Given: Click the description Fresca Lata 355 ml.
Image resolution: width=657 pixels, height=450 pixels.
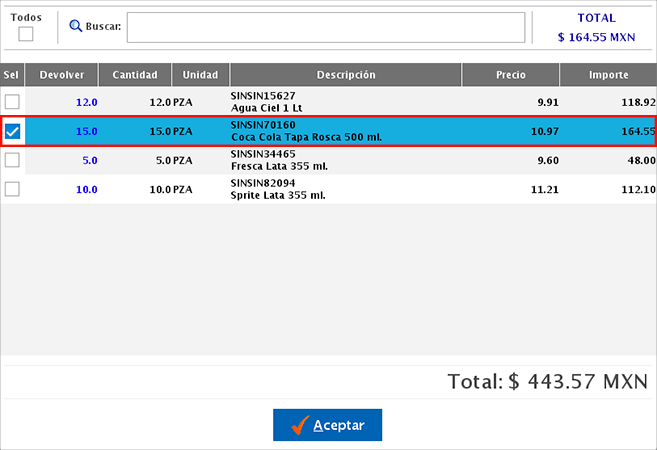Looking at the screenshot, I should pyautogui.click(x=279, y=166).
